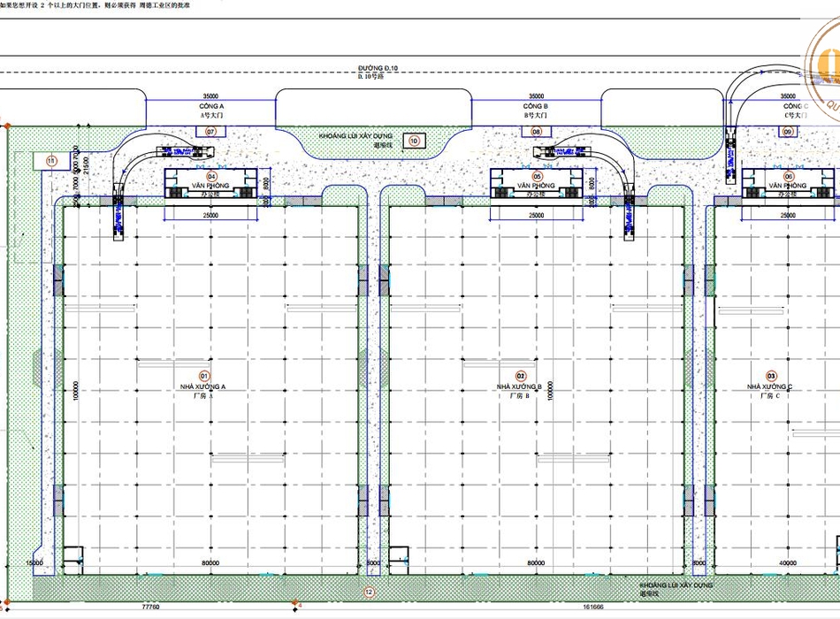Select the 77760 dimension at the bottom
This screenshot has height=619, width=840.
point(150,608)
